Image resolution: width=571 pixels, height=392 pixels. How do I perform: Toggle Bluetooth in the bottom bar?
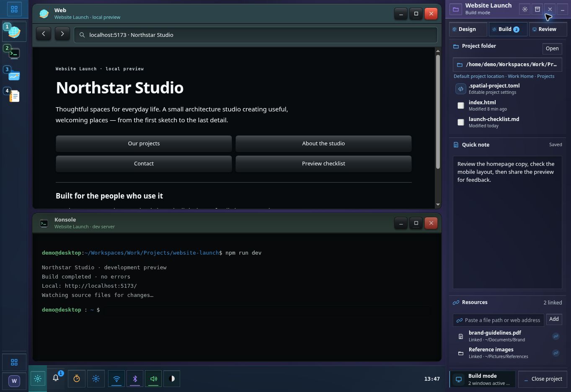(x=135, y=379)
